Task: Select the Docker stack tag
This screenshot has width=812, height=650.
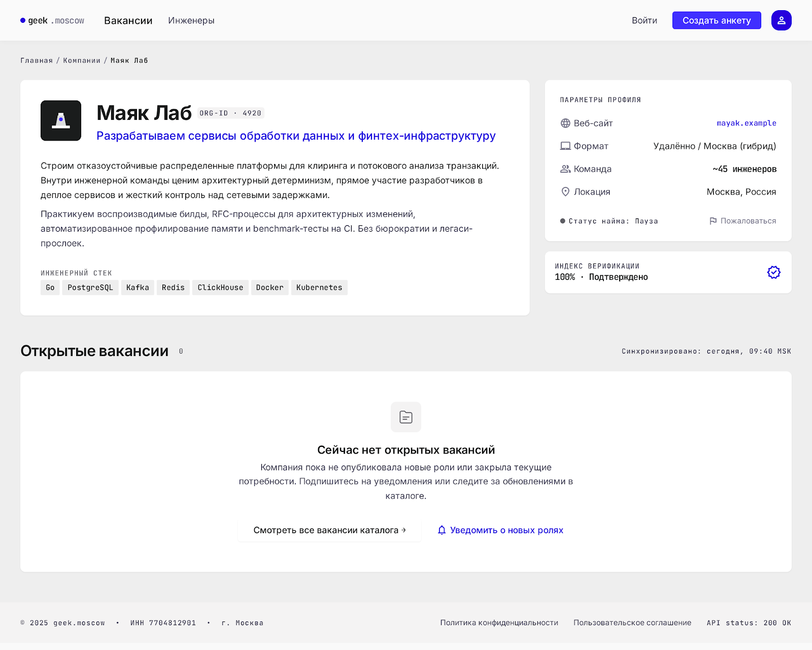Action: pos(270,287)
